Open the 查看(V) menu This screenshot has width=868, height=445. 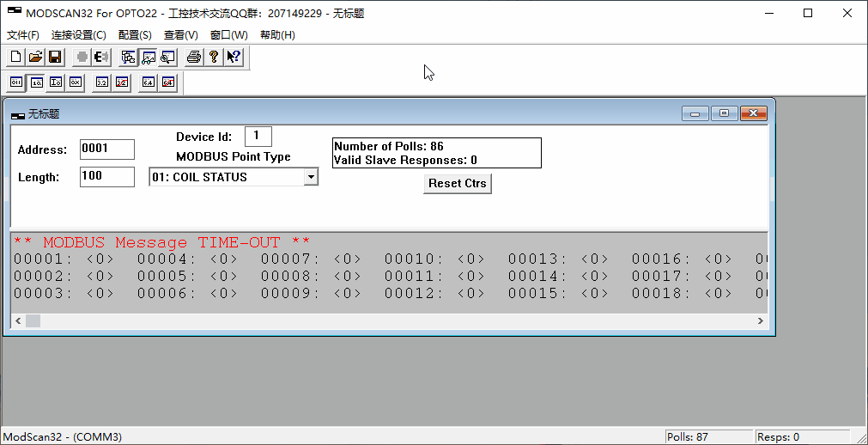(x=180, y=35)
